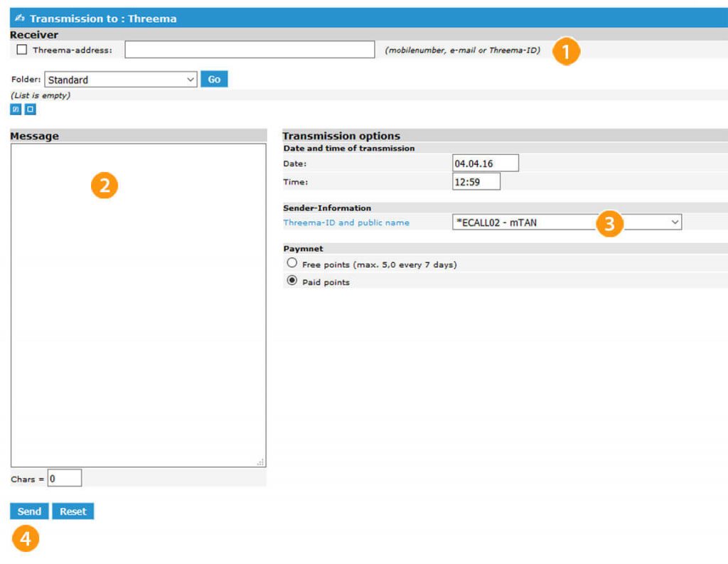The height and width of the screenshot is (564, 728).
Task: Click the "Transmission options" heading
Action: pyautogui.click(x=341, y=136)
